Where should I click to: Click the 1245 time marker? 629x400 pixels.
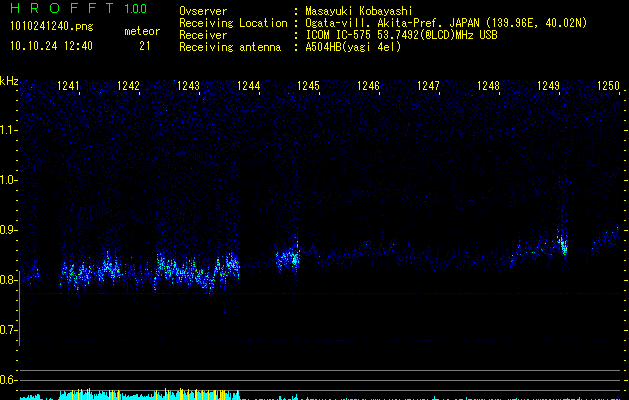308,87
